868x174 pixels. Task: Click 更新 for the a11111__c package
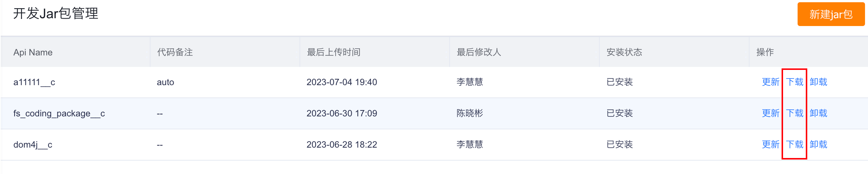[770, 82]
